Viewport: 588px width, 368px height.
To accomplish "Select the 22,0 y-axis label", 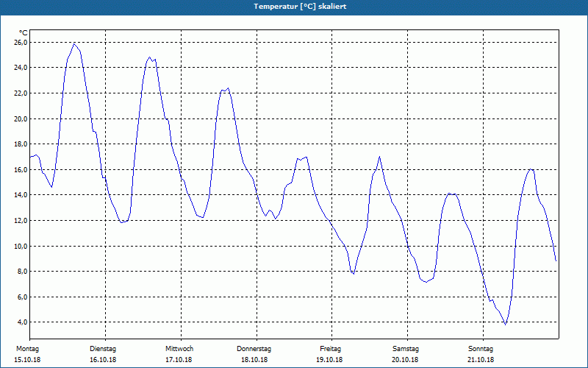I will tap(21, 93).
